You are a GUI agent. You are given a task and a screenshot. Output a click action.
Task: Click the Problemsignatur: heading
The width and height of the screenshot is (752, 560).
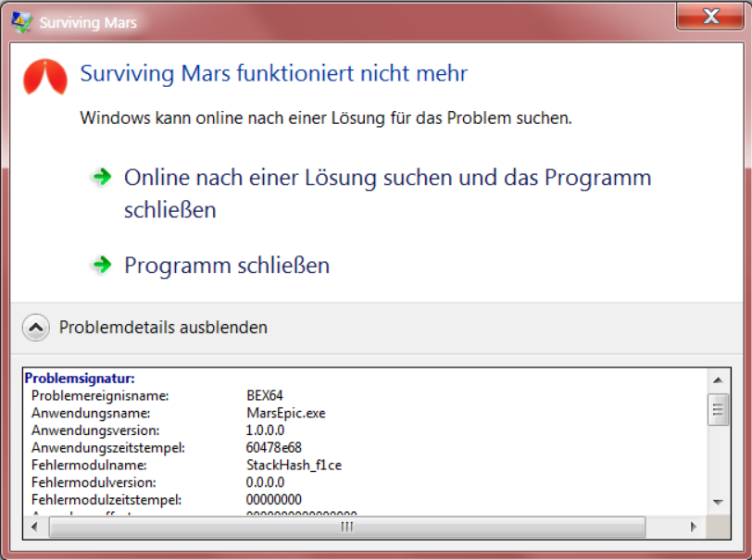tap(80, 379)
